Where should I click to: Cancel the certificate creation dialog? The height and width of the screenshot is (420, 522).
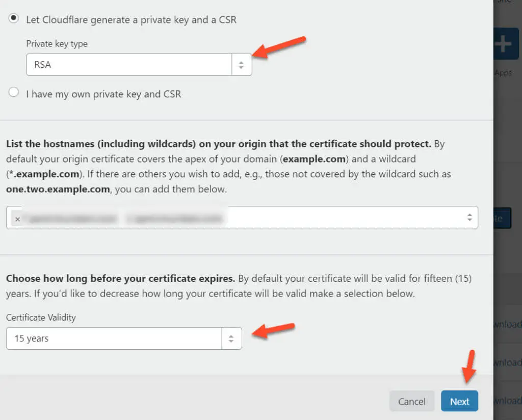[412, 401]
